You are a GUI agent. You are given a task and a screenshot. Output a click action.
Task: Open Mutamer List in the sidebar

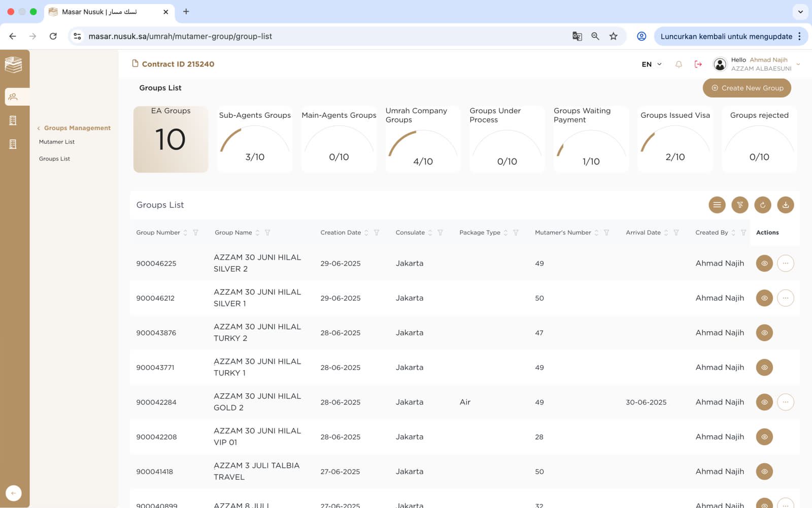point(57,142)
